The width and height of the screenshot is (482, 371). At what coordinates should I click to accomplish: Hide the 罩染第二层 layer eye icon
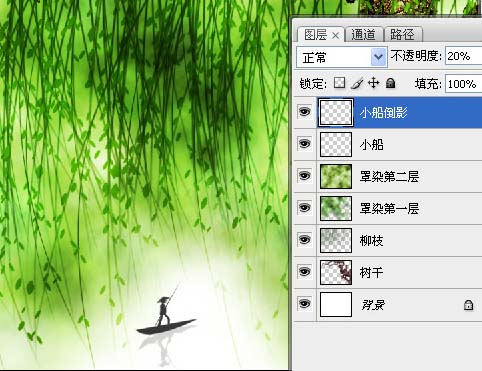point(304,176)
